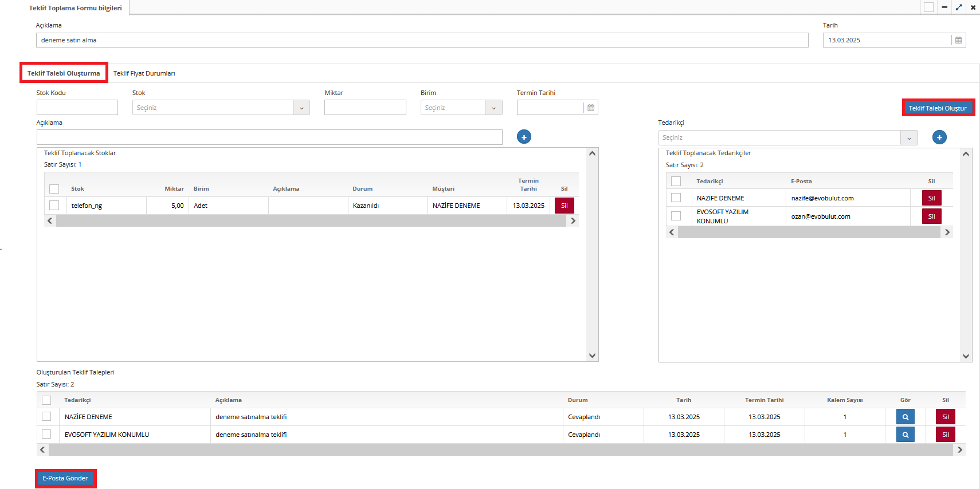Screen dimensions: 980x489
Task: Open the Birim unit dropdown
Action: coord(493,108)
